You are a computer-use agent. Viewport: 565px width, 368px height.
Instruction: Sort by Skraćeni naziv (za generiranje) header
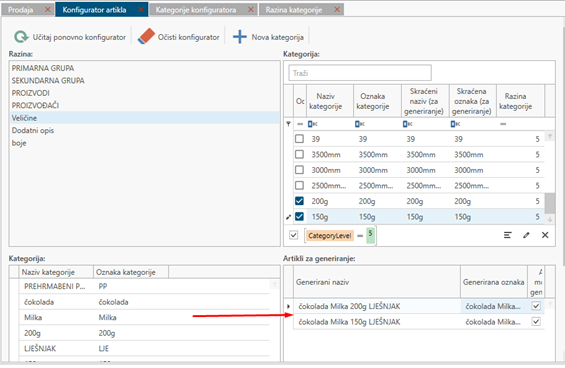point(425,101)
